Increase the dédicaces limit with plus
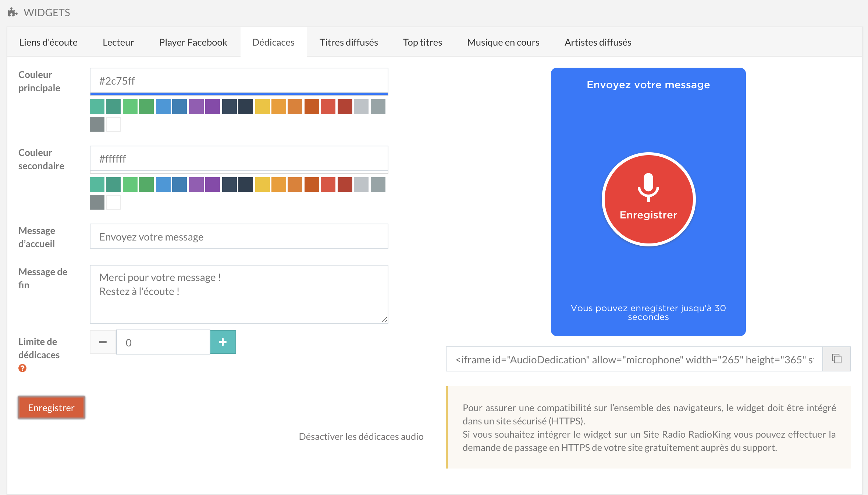This screenshot has height=495, width=868. pos(223,342)
